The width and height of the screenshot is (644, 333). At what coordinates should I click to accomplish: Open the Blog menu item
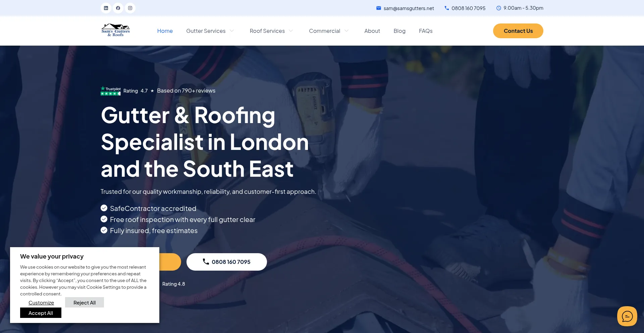(399, 31)
